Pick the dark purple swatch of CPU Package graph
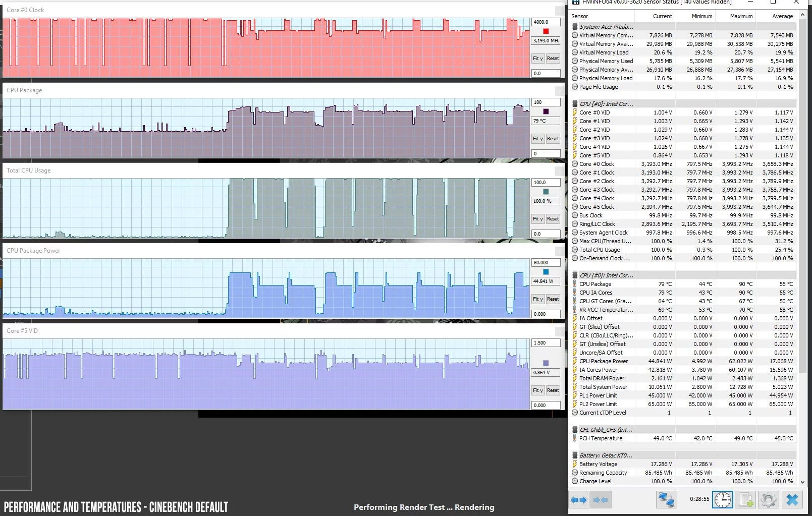The image size is (812, 516). click(x=546, y=111)
